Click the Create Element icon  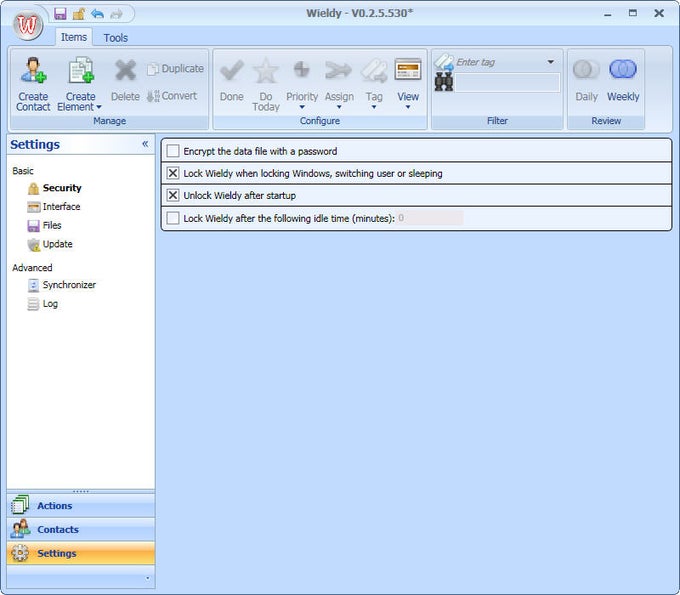coord(81,70)
